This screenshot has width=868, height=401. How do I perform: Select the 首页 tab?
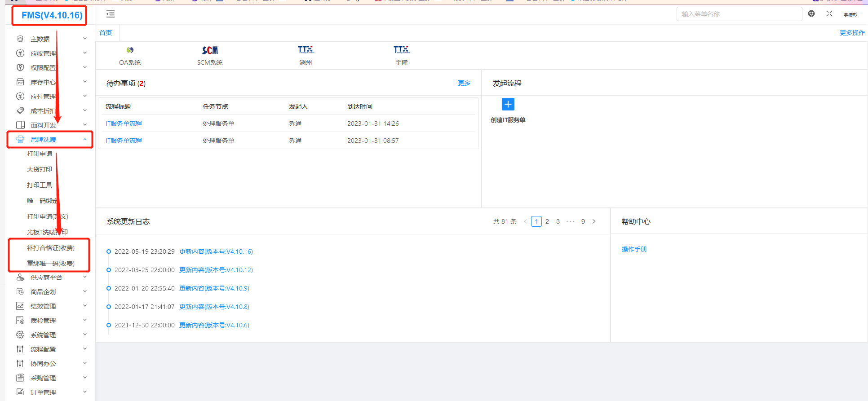tap(106, 33)
